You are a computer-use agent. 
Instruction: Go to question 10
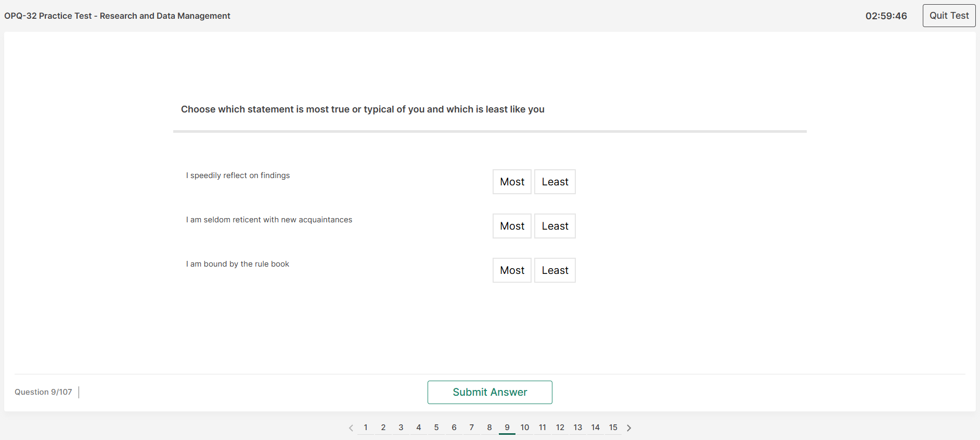[525, 428]
